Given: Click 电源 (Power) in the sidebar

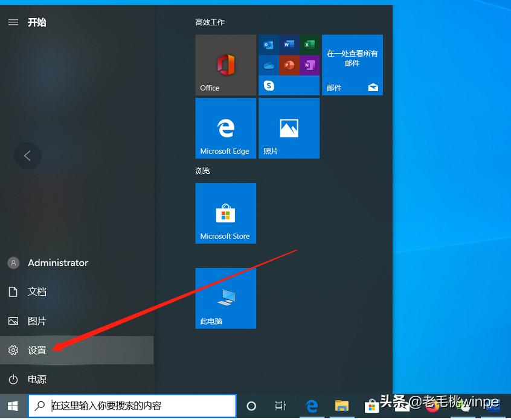Looking at the screenshot, I should (36, 379).
